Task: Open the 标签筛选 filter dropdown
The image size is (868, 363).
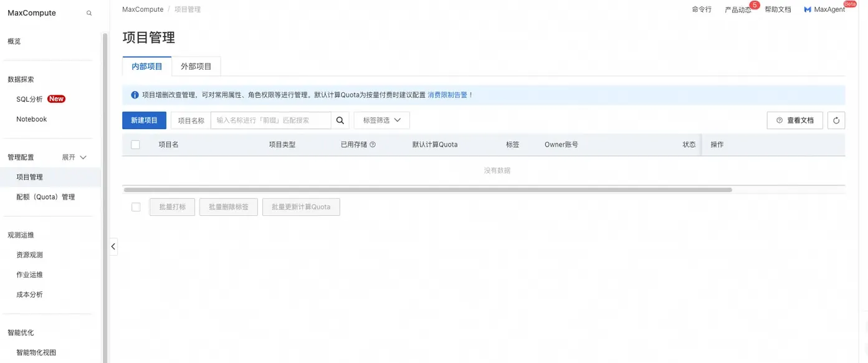Action: [x=381, y=120]
